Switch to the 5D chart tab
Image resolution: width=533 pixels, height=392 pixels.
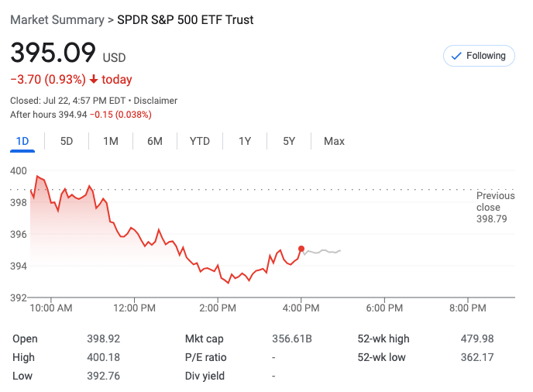click(67, 141)
